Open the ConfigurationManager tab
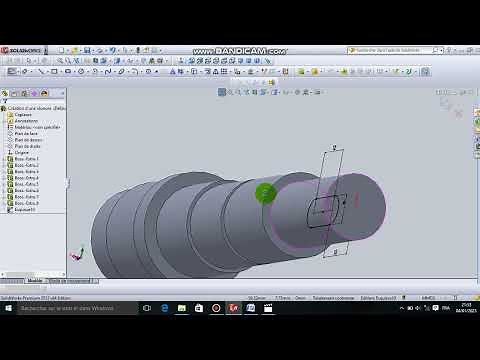The image size is (480, 360). (24, 93)
